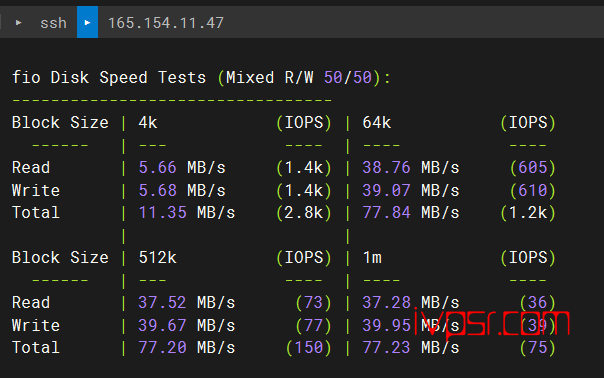Click the 77.23 MB/s total value
The width and height of the screenshot is (604, 378).
(411, 347)
